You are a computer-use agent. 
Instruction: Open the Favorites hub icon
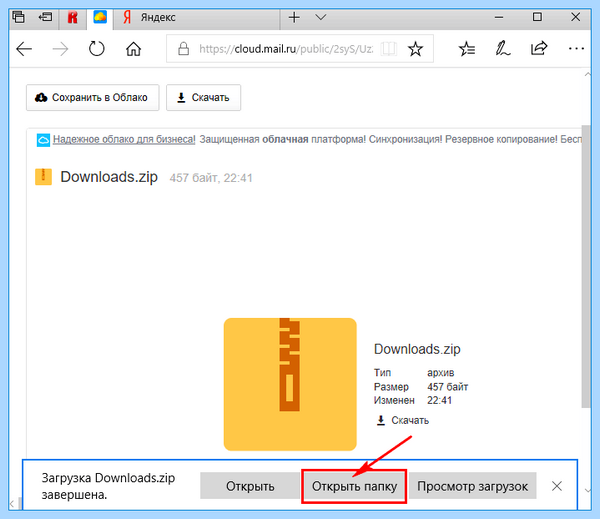pyautogui.click(x=466, y=49)
